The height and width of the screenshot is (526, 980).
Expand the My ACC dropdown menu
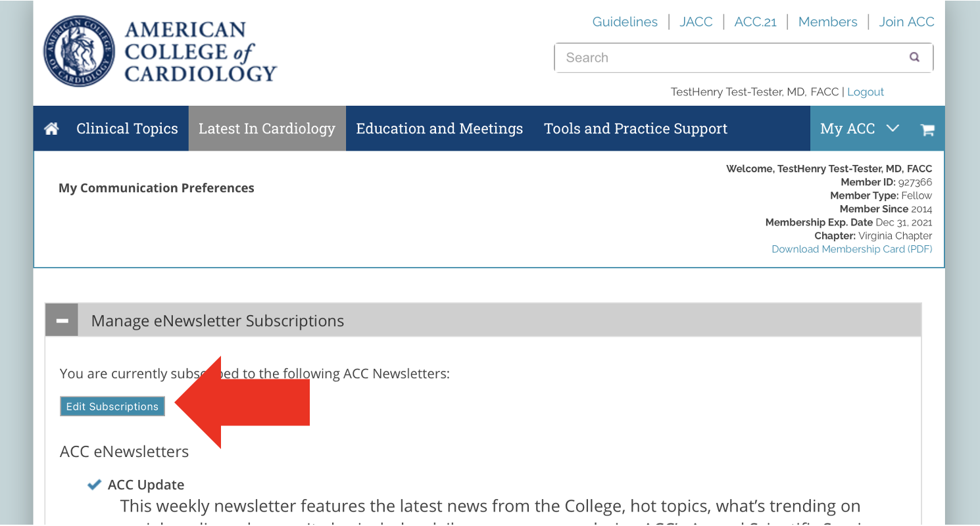(x=858, y=129)
